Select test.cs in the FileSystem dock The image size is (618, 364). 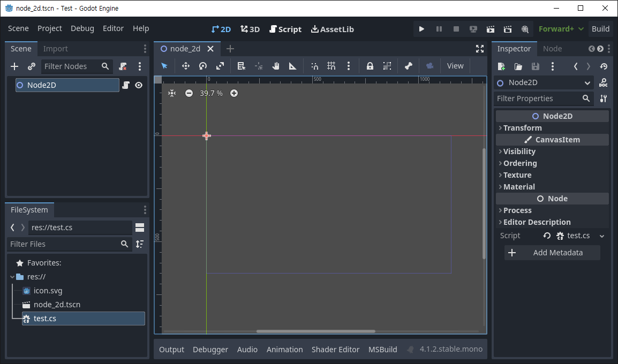(x=83, y=318)
